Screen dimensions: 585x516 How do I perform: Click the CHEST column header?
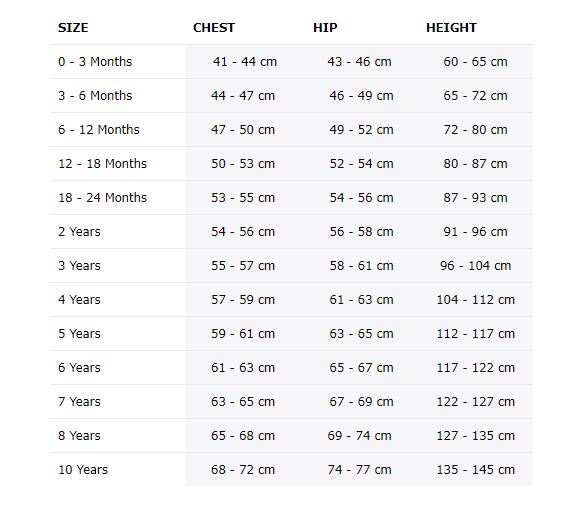[x=214, y=28]
